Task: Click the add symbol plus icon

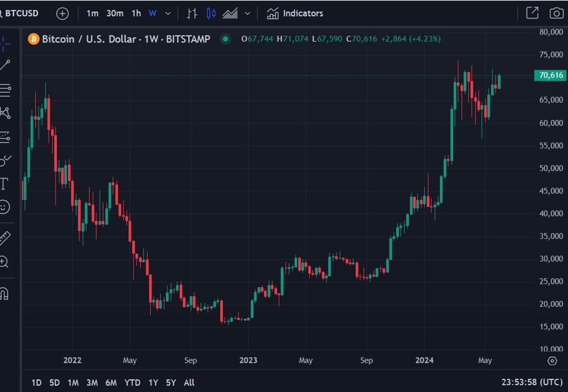Action: 62,14
